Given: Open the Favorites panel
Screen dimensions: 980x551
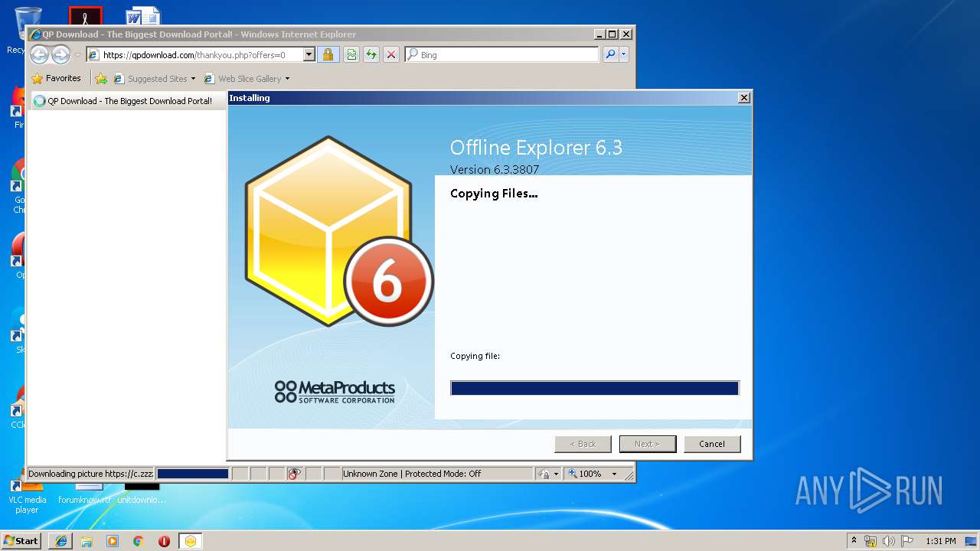Looking at the screenshot, I should click(x=56, y=78).
